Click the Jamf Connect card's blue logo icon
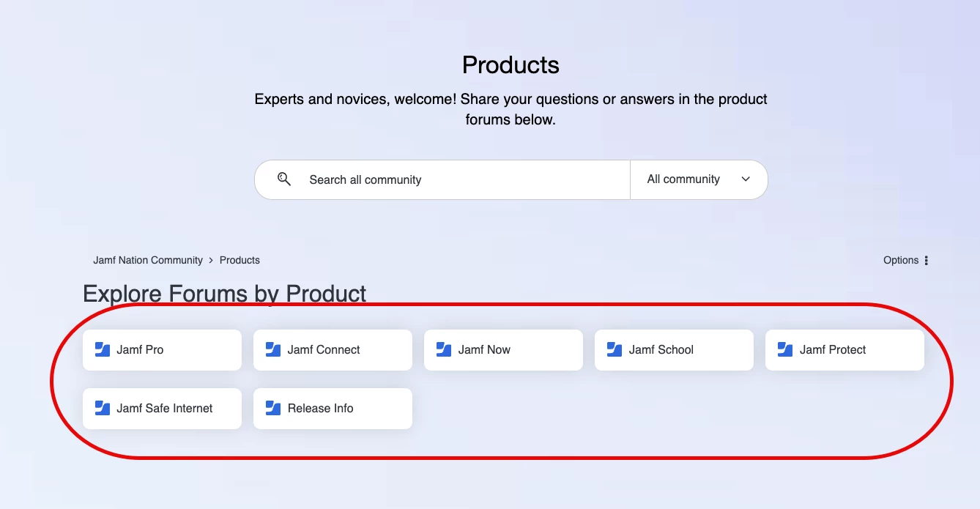980x509 pixels. pos(273,349)
